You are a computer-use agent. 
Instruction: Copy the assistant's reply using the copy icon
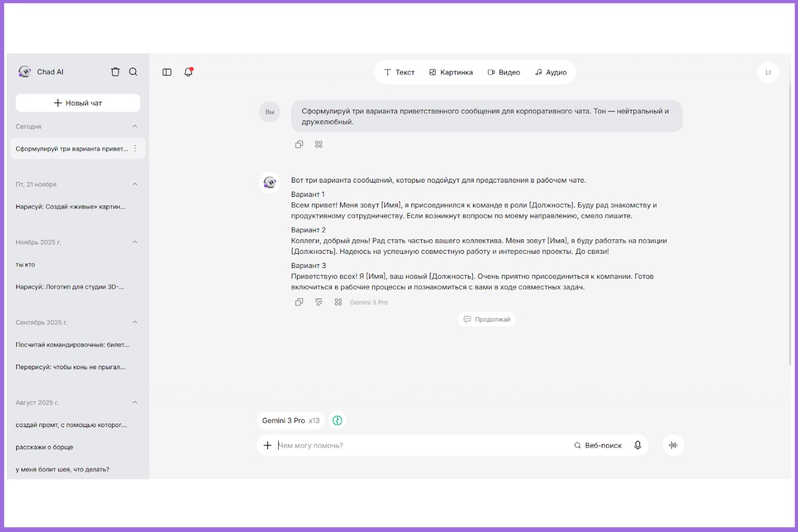[x=299, y=302]
